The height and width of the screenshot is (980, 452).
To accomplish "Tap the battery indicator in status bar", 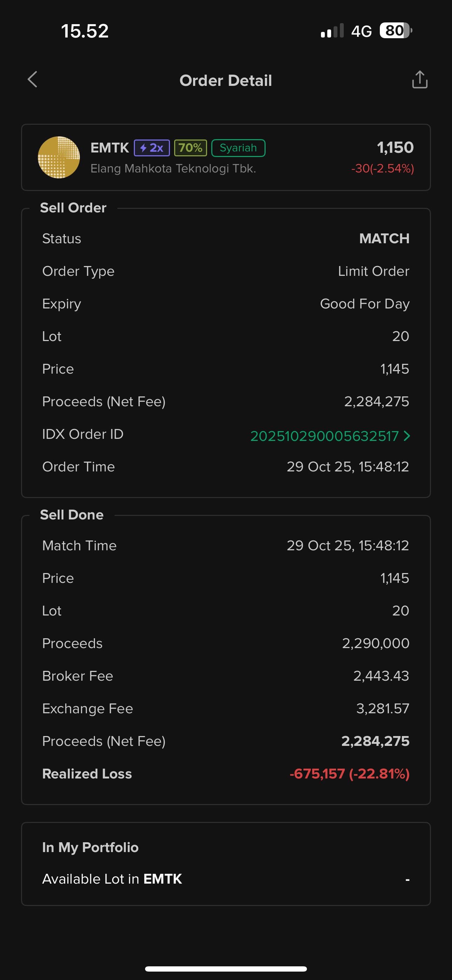I will click(396, 31).
